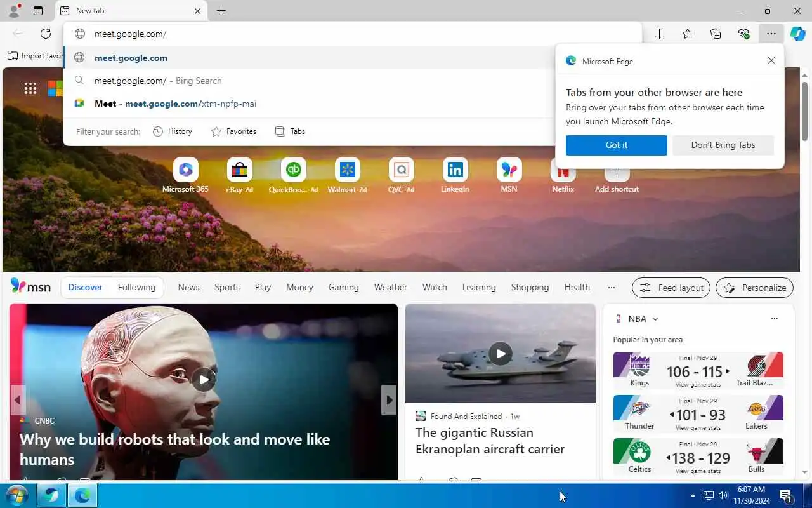Filter search by History

tap(173, 131)
